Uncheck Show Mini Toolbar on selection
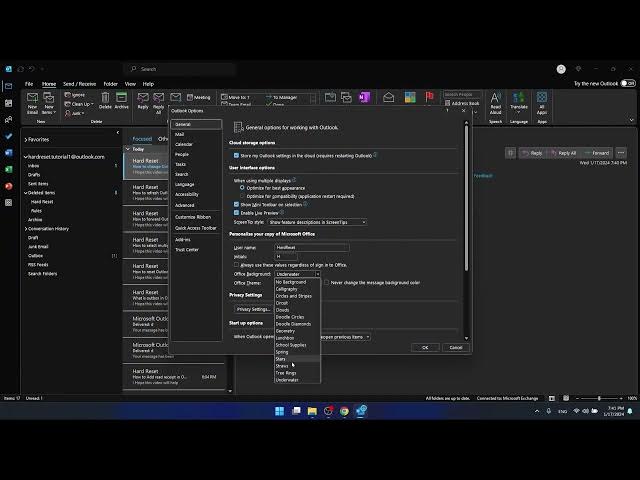The width and height of the screenshot is (640, 480). [236, 204]
